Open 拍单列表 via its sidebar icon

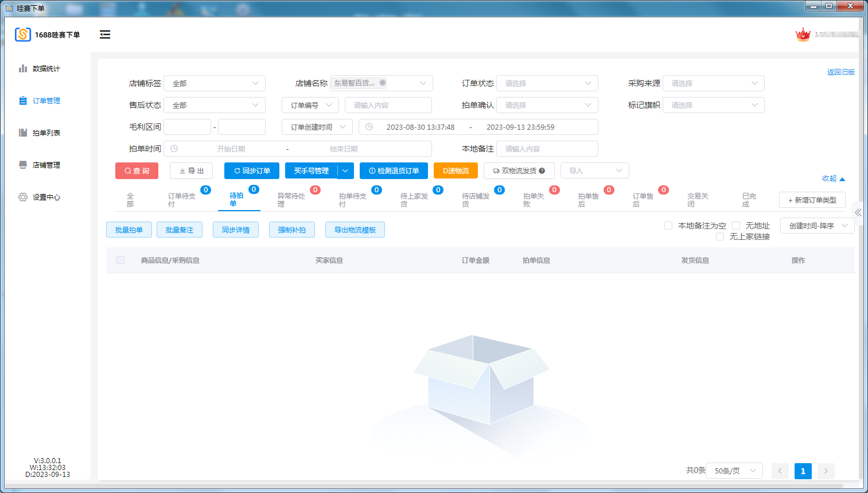click(23, 133)
